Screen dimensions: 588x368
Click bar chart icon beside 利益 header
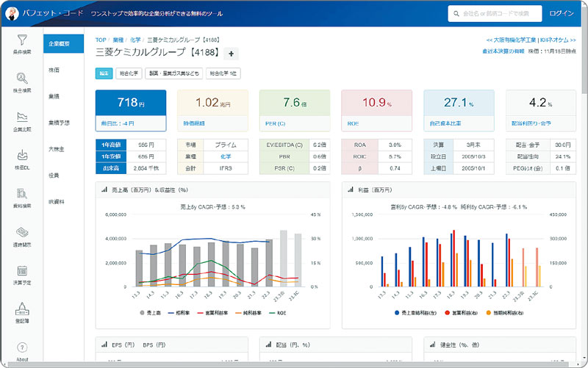[x=351, y=190]
